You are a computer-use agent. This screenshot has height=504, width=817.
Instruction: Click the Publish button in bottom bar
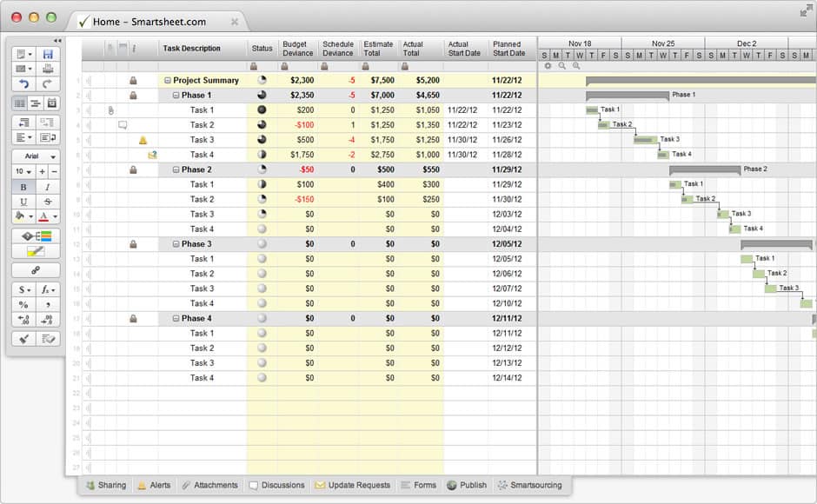pos(467,485)
